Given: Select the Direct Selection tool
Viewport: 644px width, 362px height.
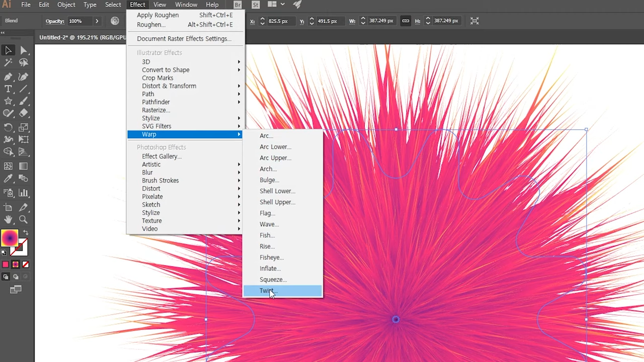Looking at the screenshot, I should 24,50.
